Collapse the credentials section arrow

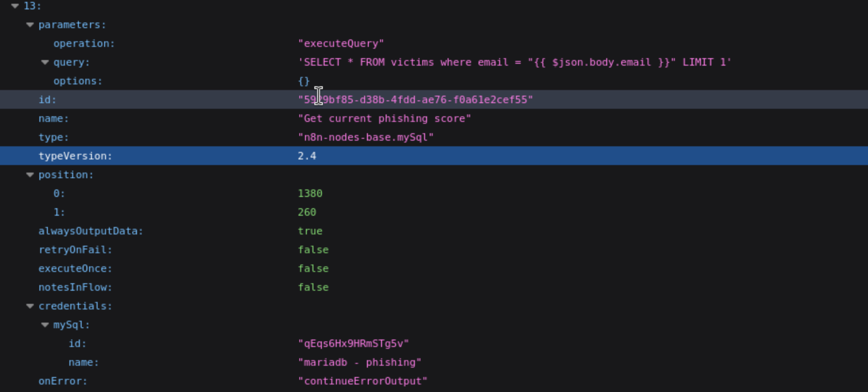(x=30, y=306)
